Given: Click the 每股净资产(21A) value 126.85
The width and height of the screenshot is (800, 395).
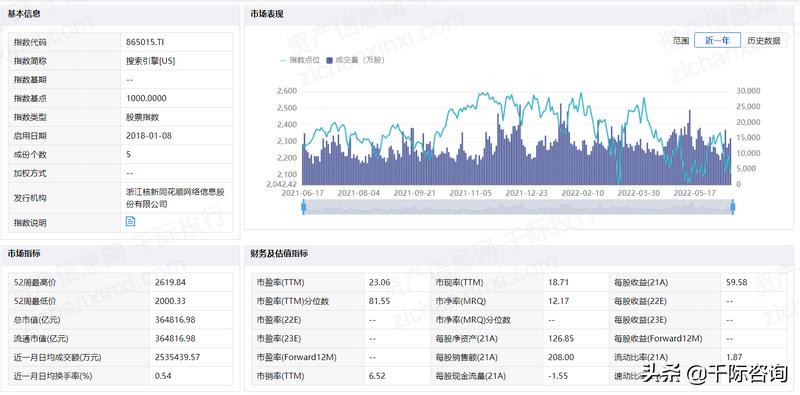Looking at the screenshot, I should 560,338.
